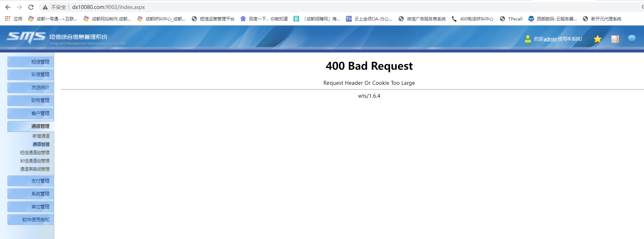
Task: Open the 通道屏蔽词管理 submenu item
Action: pyautogui.click(x=34, y=169)
